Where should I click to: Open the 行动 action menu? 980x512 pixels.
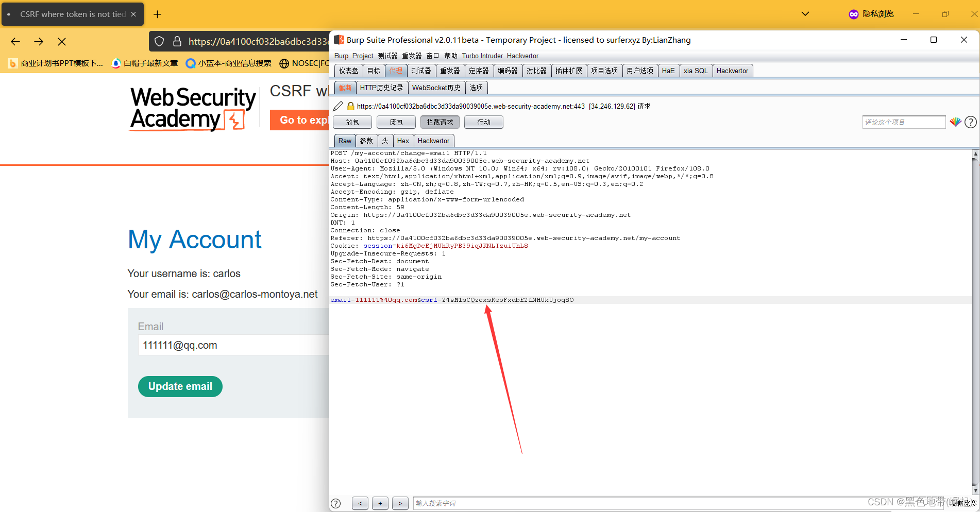(484, 122)
